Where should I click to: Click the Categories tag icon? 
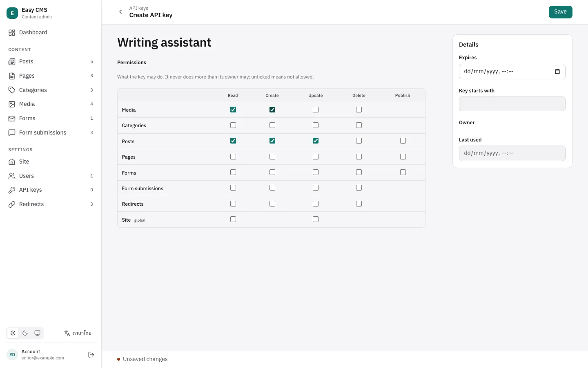(x=12, y=90)
